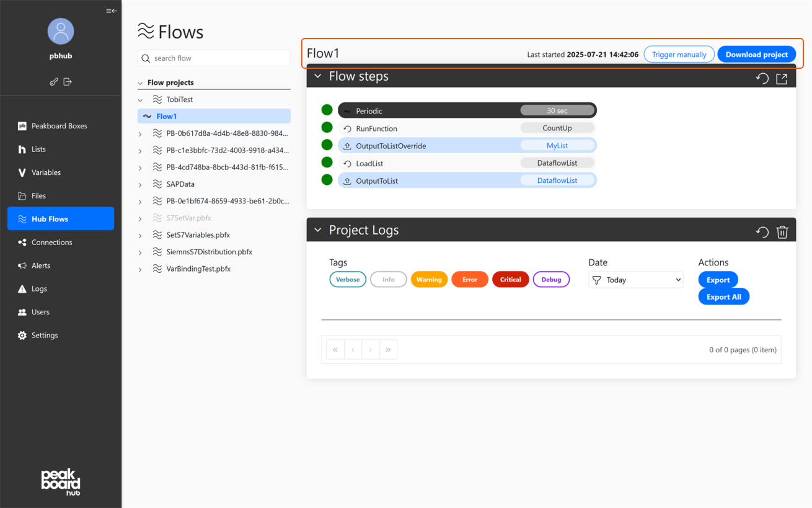Click the search flow input field
Viewport: 812px width, 508px height.
(214, 58)
